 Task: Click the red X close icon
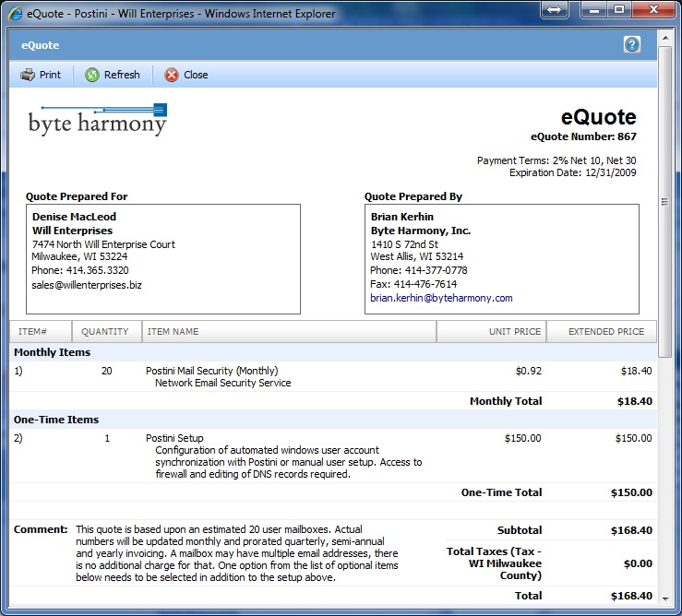pyautogui.click(x=172, y=75)
